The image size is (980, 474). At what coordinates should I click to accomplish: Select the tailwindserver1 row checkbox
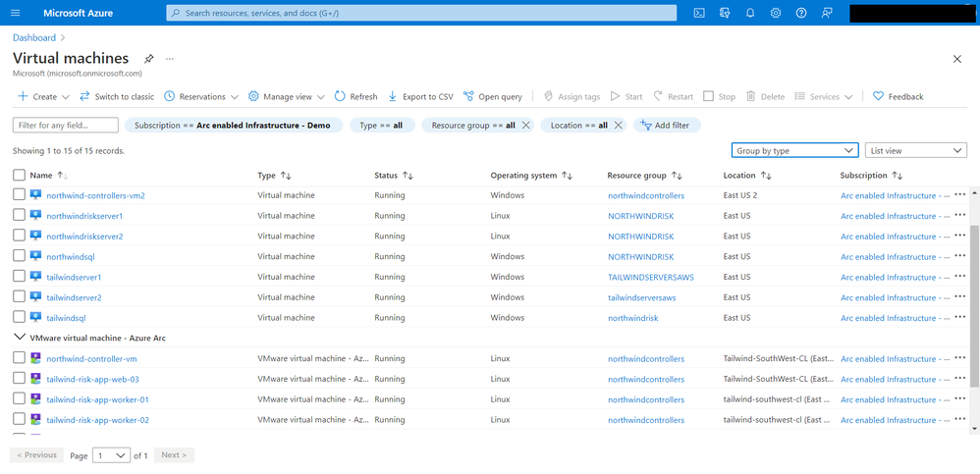click(20, 277)
